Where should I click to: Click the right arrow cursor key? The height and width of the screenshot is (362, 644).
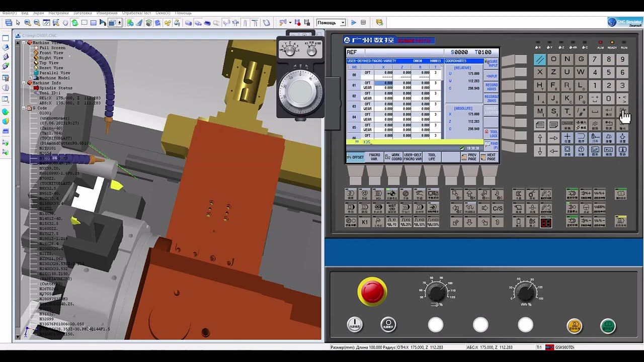point(553,137)
